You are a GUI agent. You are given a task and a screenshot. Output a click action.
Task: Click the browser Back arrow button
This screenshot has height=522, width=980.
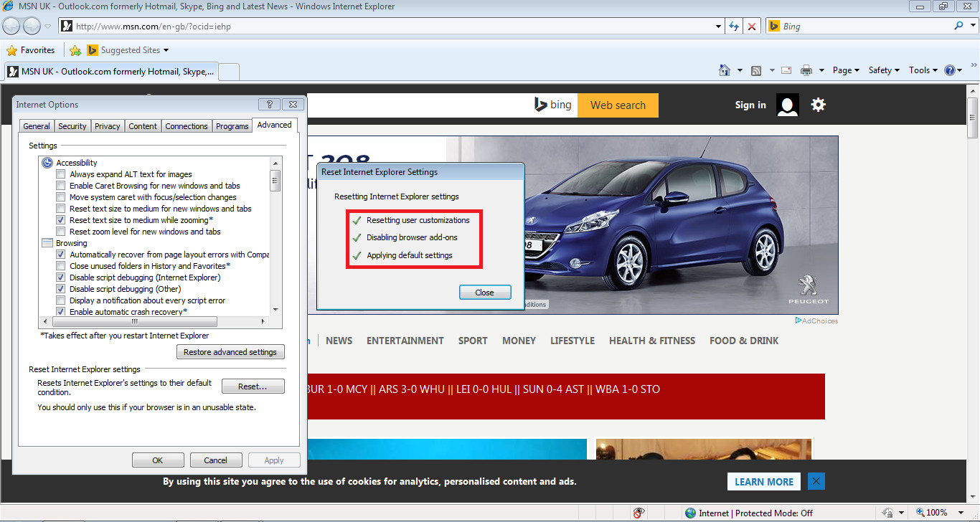coord(11,27)
